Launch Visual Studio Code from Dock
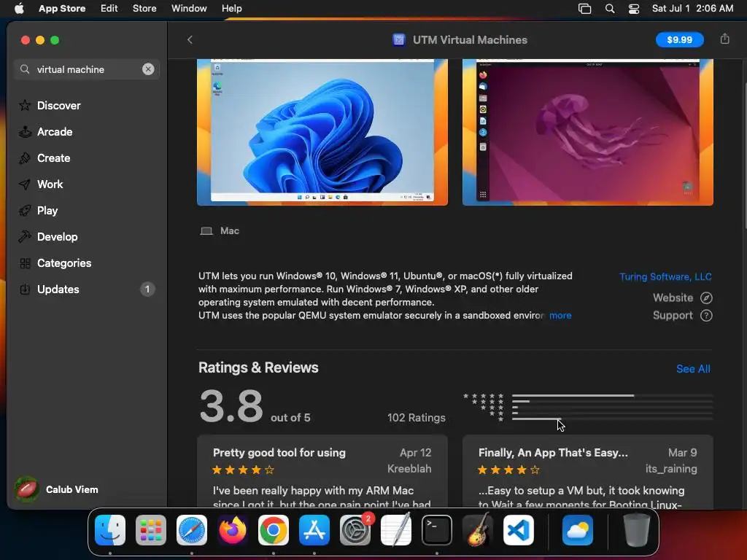This screenshot has height=560, width=747. tap(519, 530)
